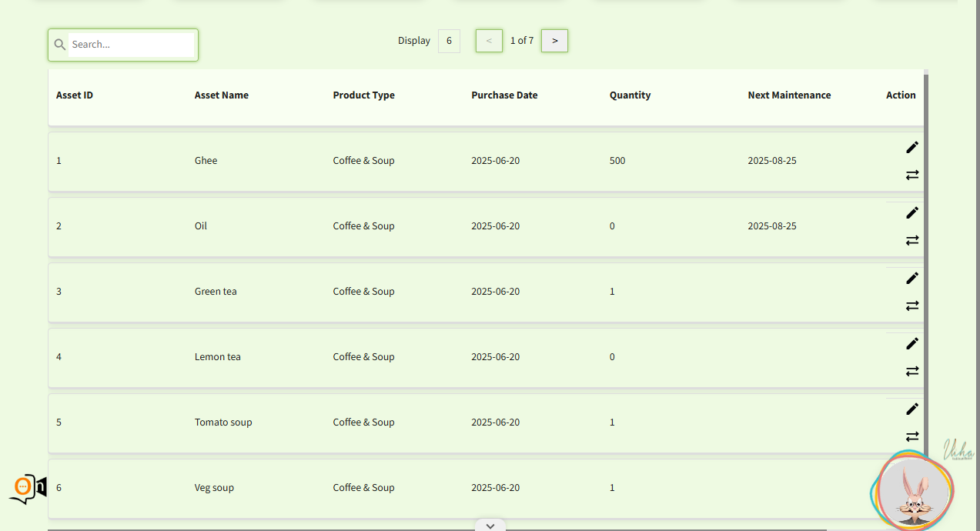Edit the Tomato soup asset
This screenshot has height=531, width=980.
click(x=912, y=409)
